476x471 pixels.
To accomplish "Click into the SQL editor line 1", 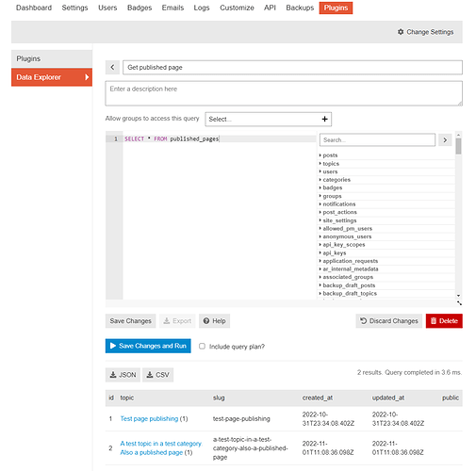I will [x=220, y=138].
